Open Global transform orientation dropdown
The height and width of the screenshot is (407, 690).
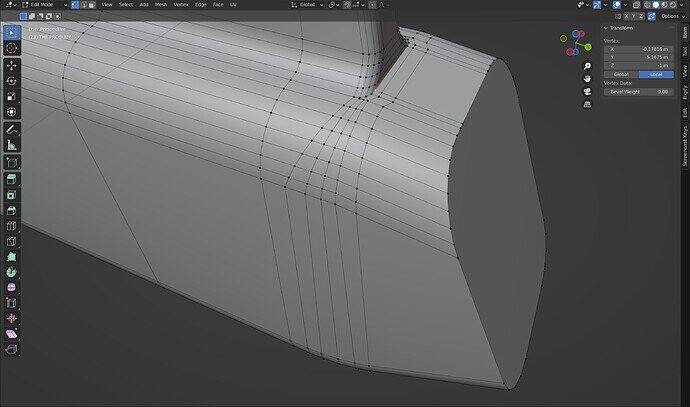coord(307,5)
